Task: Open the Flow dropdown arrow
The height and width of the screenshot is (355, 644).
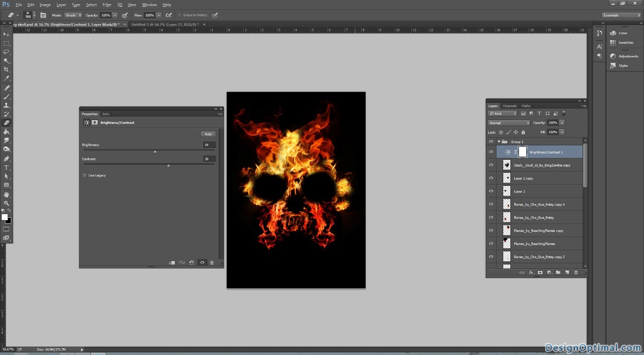Action: pos(159,15)
